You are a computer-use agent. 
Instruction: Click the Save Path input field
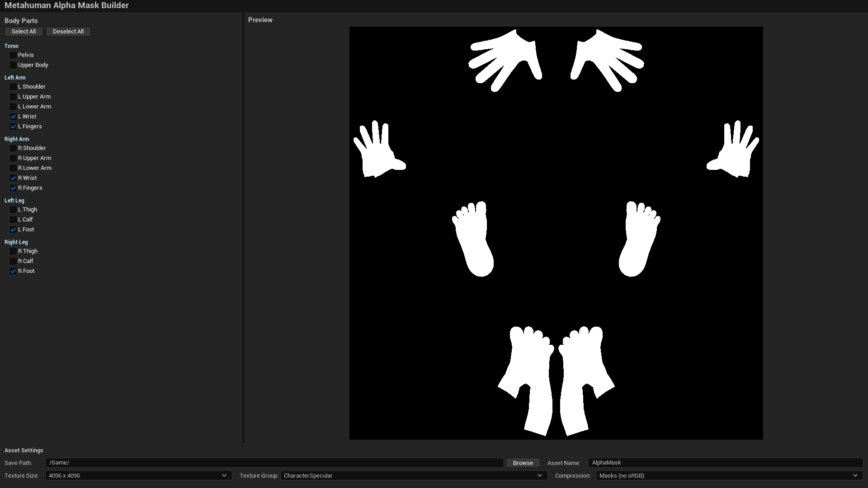click(x=274, y=463)
